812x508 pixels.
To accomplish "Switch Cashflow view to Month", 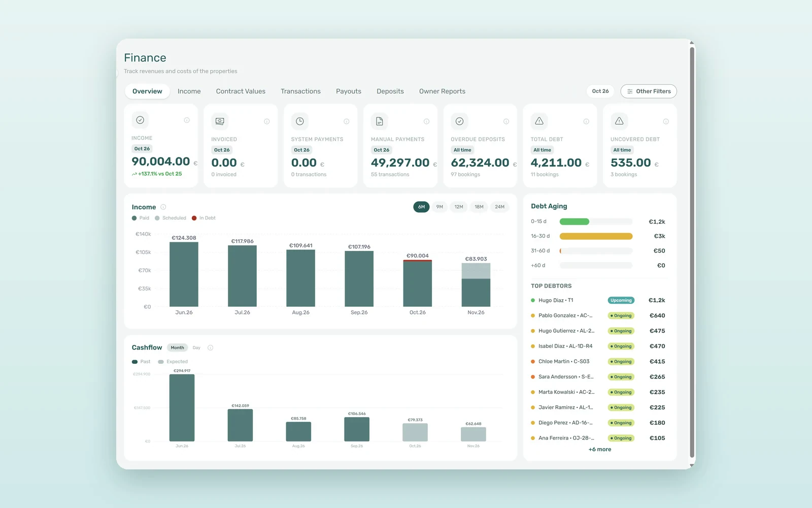I will (x=178, y=348).
